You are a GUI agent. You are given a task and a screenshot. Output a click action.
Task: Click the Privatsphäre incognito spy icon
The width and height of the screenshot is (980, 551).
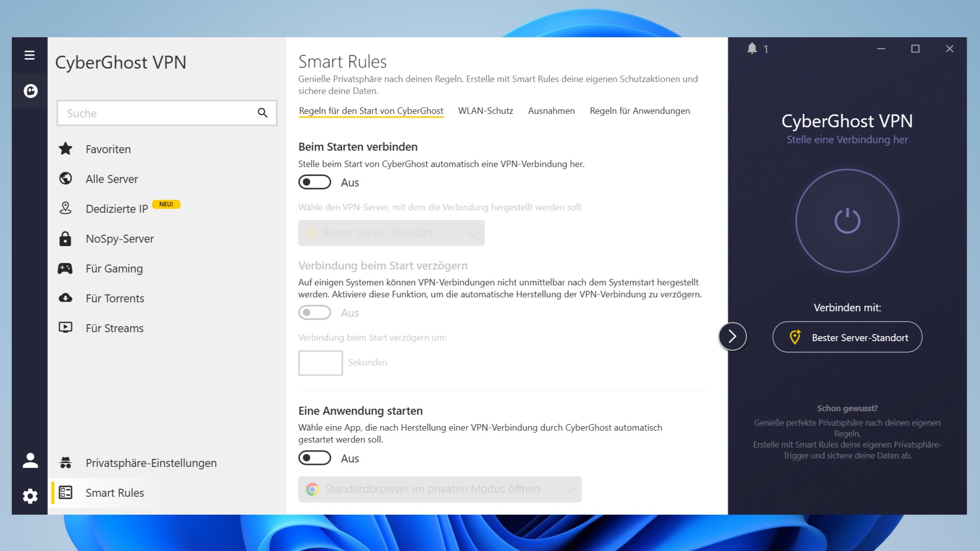coord(66,463)
